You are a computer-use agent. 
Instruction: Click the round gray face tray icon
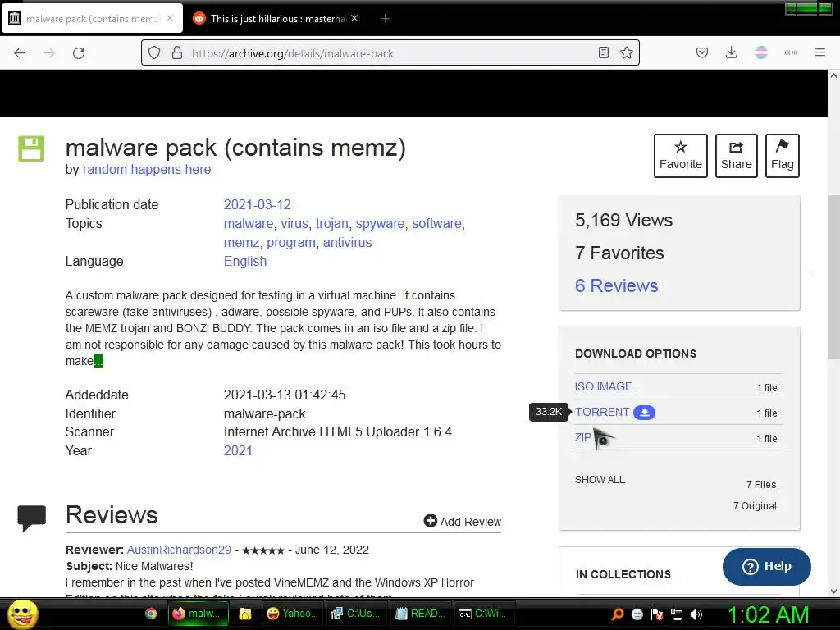coord(637,614)
